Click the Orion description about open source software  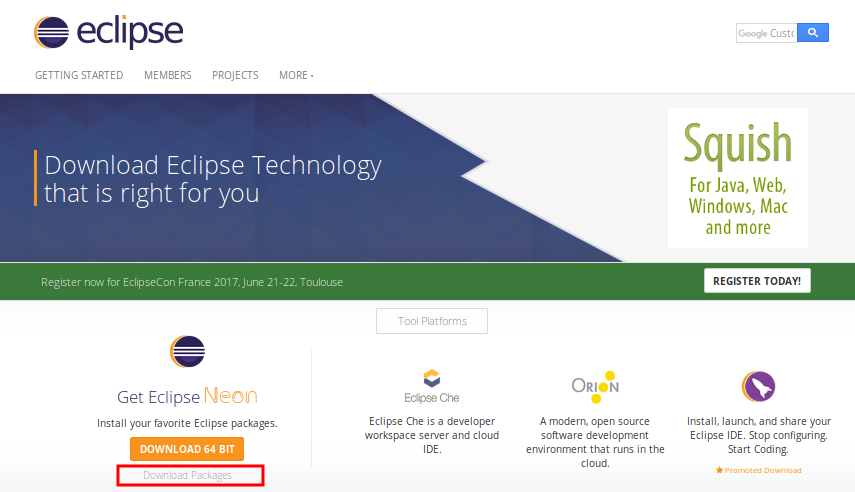(x=595, y=442)
